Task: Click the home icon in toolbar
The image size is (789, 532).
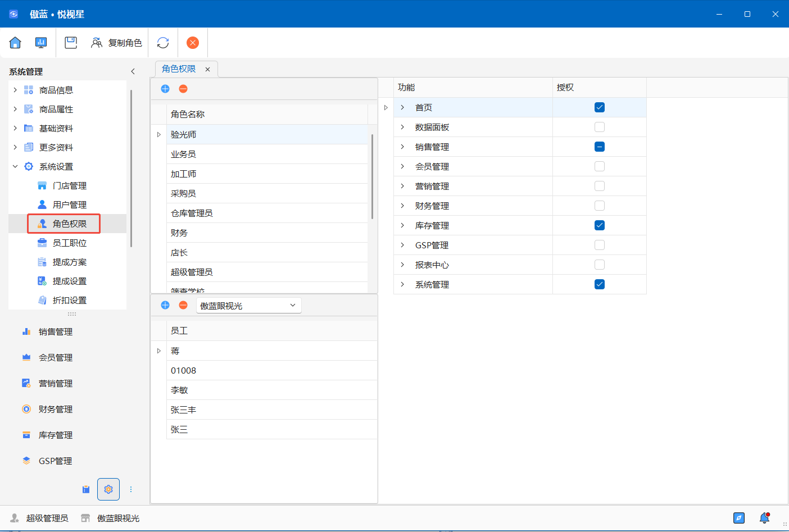Action: point(15,43)
